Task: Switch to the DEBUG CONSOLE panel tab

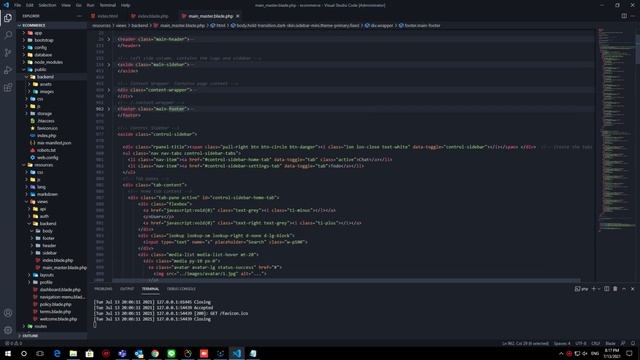Action: (x=181, y=289)
